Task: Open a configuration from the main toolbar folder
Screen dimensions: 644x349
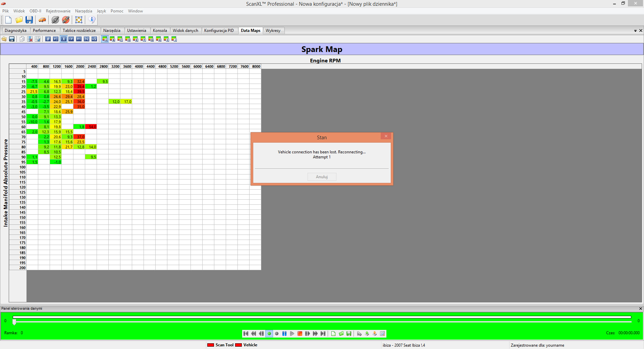Action: pos(19,20)
